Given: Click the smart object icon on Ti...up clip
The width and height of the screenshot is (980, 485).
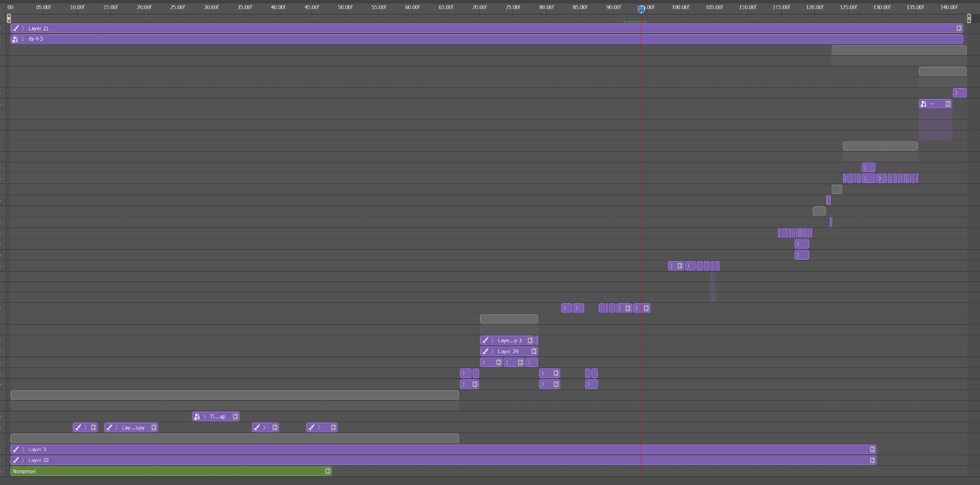Looking at the screenshot, I should [x=197, y=416].
